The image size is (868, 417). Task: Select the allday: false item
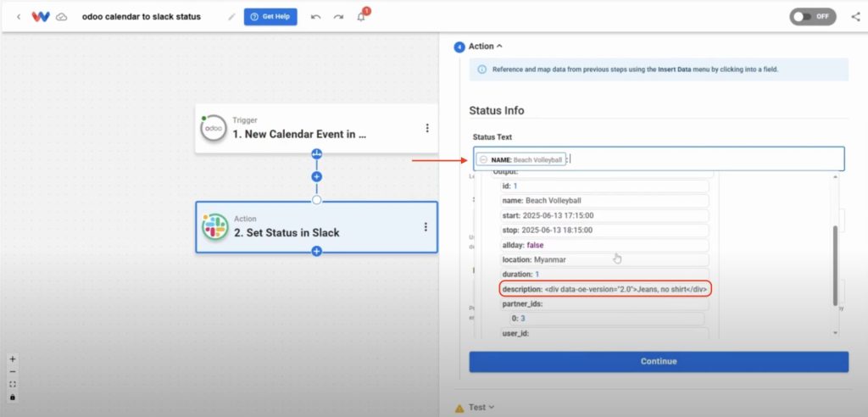(x=604, y=245)
